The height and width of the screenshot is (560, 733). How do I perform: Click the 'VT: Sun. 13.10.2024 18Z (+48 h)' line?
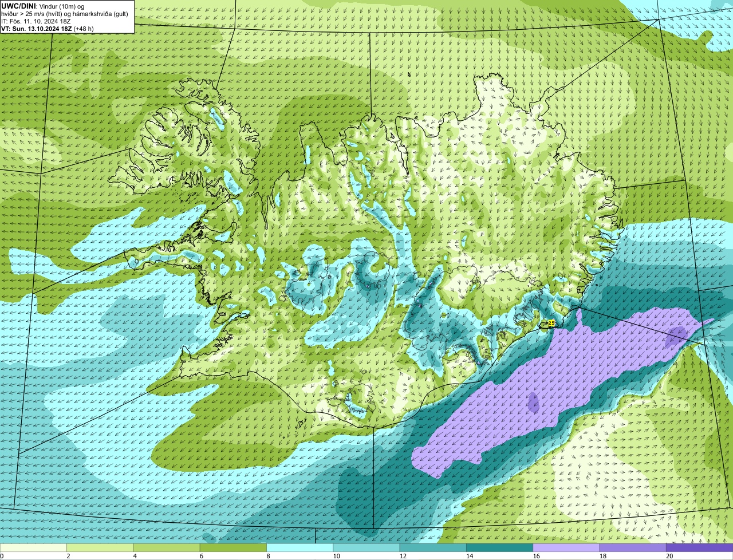point(48,29)
